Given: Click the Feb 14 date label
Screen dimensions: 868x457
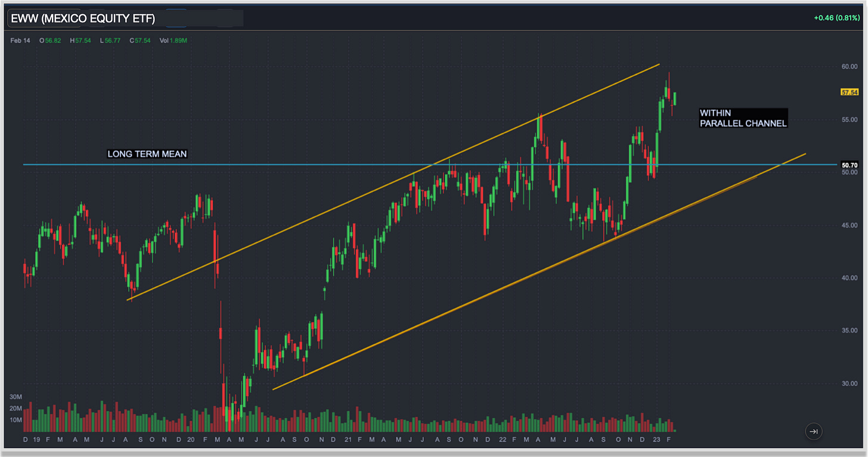Looking at the screenshot, I should click(20, 41).
